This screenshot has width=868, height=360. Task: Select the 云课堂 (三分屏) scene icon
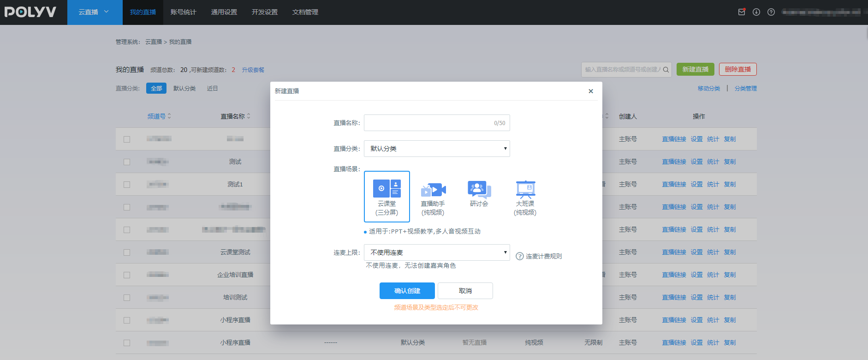coord(386,189)
